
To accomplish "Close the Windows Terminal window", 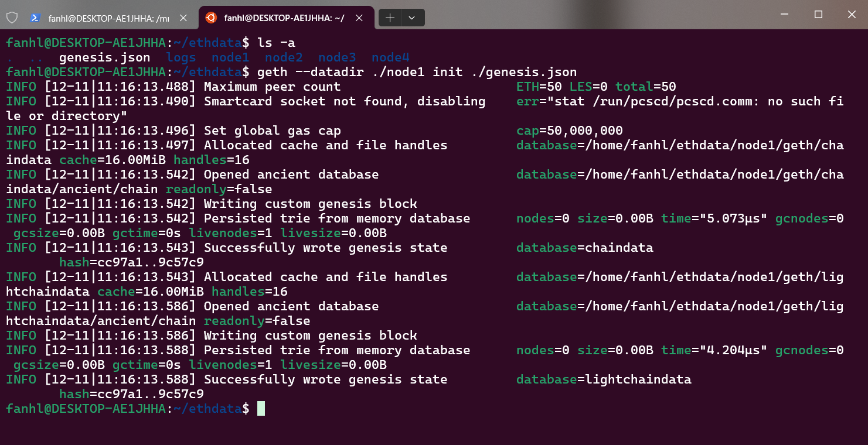I will [852, 15].
